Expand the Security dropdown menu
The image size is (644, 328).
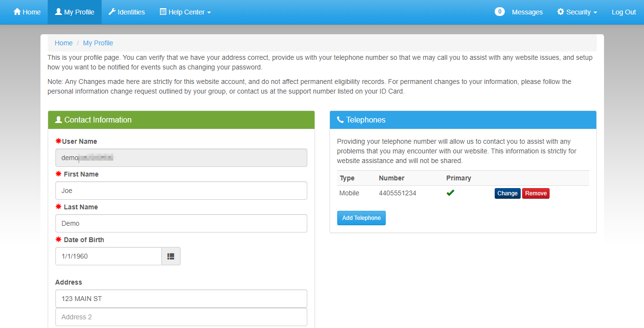577,12
